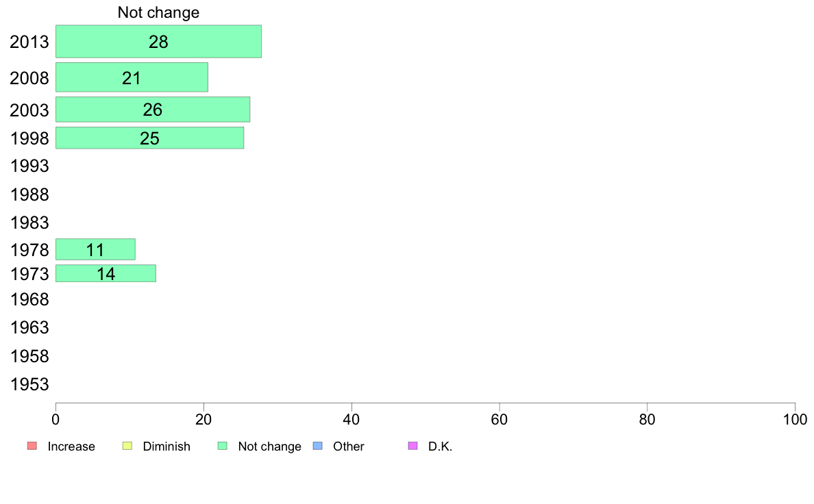Click the Diminish legend label

coord(166,446)
